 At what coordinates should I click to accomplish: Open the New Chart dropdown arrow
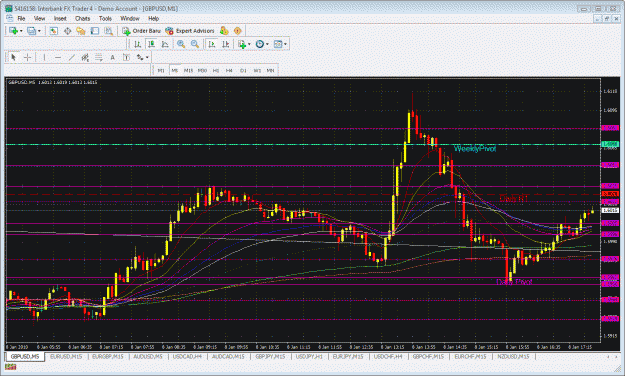(x=21, y=31)
